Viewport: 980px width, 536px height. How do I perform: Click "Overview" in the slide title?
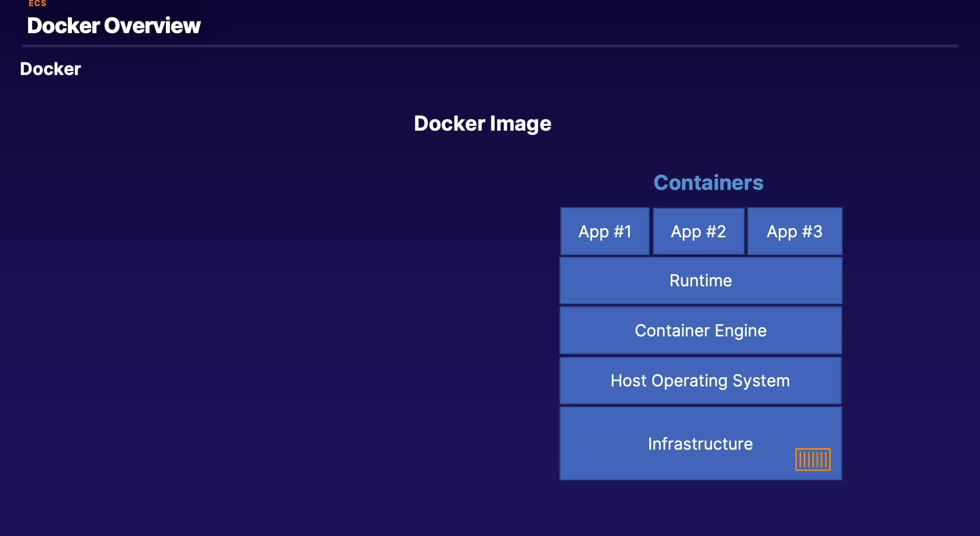[152, 26]
